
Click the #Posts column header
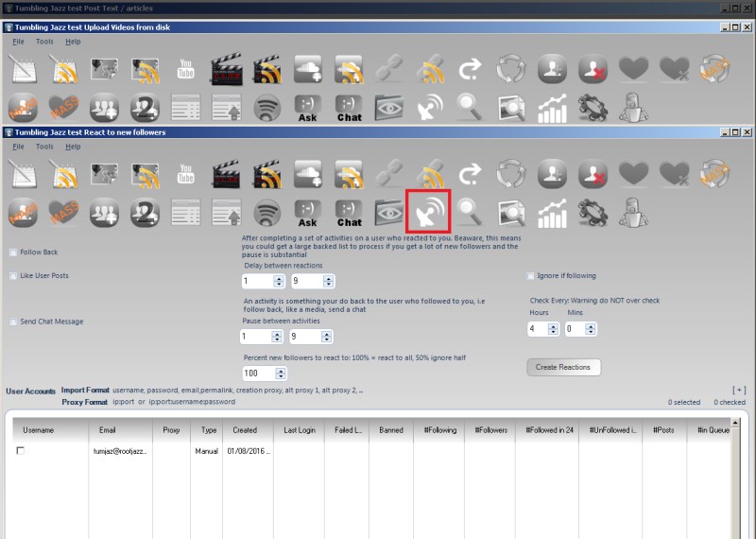(664, 430)
